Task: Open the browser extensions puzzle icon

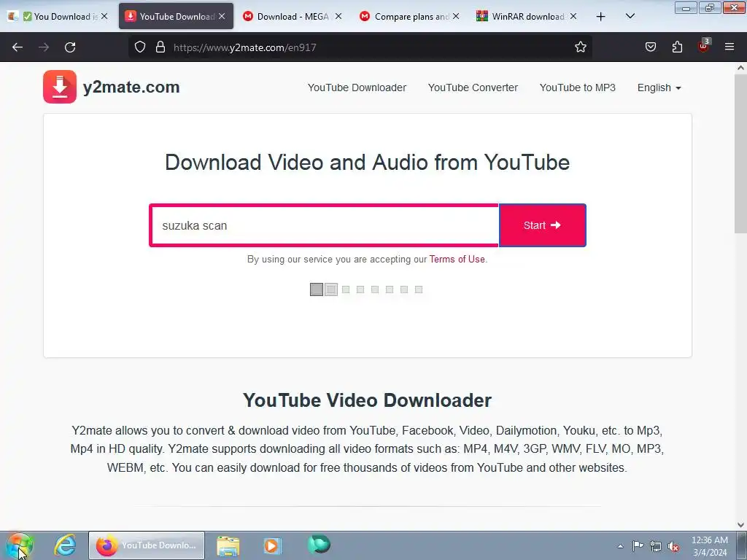Action: tap(677, 47)
